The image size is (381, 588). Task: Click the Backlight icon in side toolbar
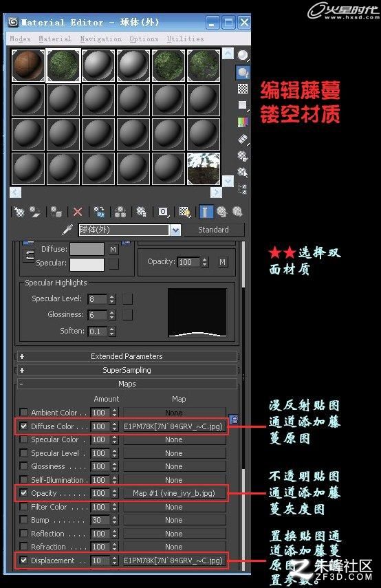click(243, 72)
